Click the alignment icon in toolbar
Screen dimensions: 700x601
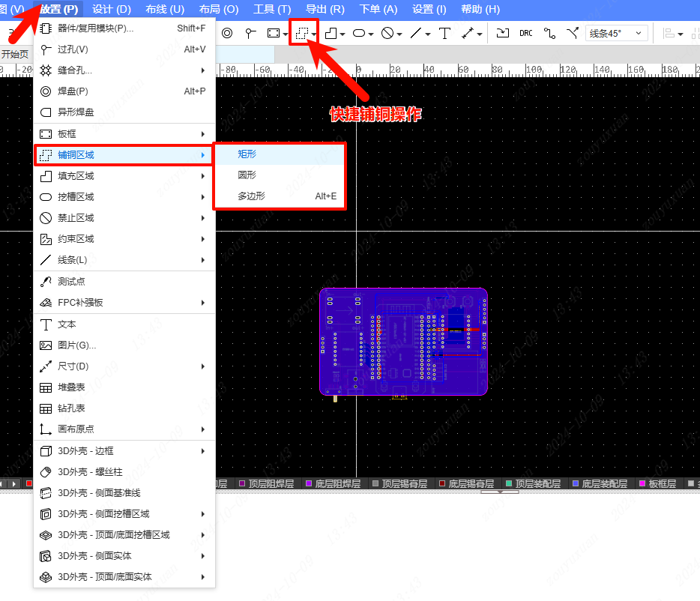pyautogui.click(x=669, y=33)
